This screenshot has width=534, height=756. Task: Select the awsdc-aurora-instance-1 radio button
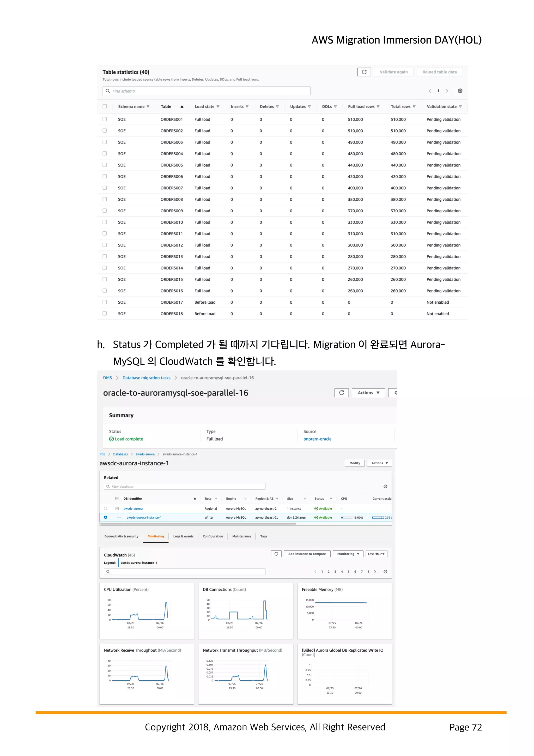[106, 518]
